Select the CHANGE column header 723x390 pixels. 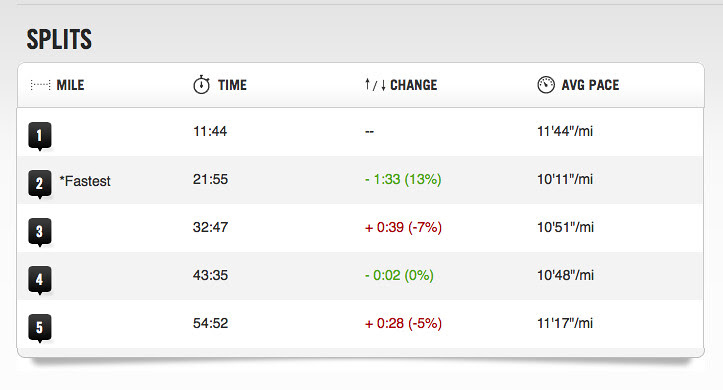point(414,85)
